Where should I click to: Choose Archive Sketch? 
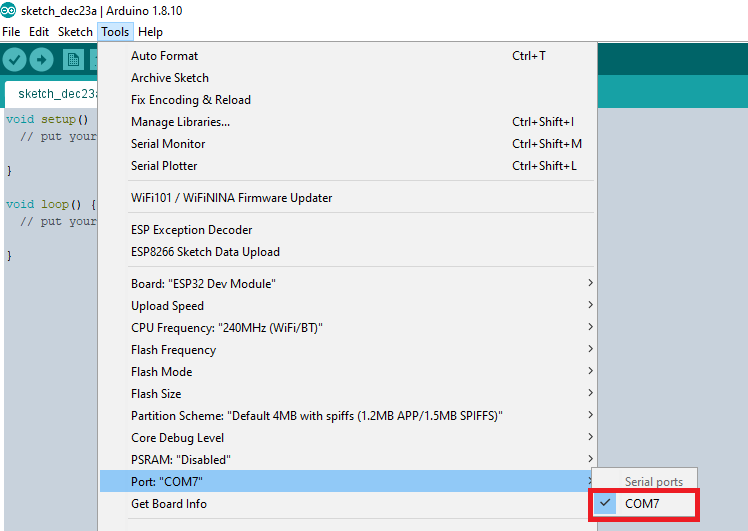[348, 78]
